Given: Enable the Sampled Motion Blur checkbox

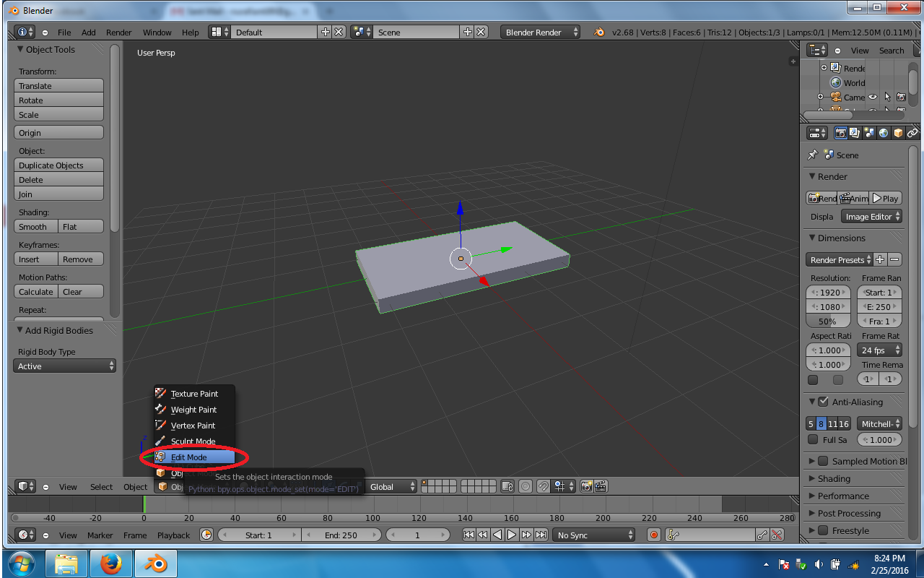Looking at the screenshot, I should point(823,461).
